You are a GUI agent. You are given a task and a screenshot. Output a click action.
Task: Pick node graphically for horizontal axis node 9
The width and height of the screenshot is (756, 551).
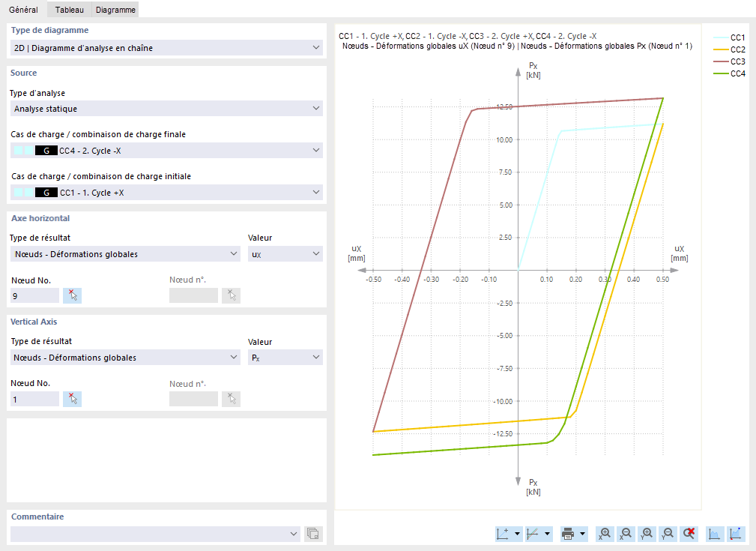click(x=73, y=295)
